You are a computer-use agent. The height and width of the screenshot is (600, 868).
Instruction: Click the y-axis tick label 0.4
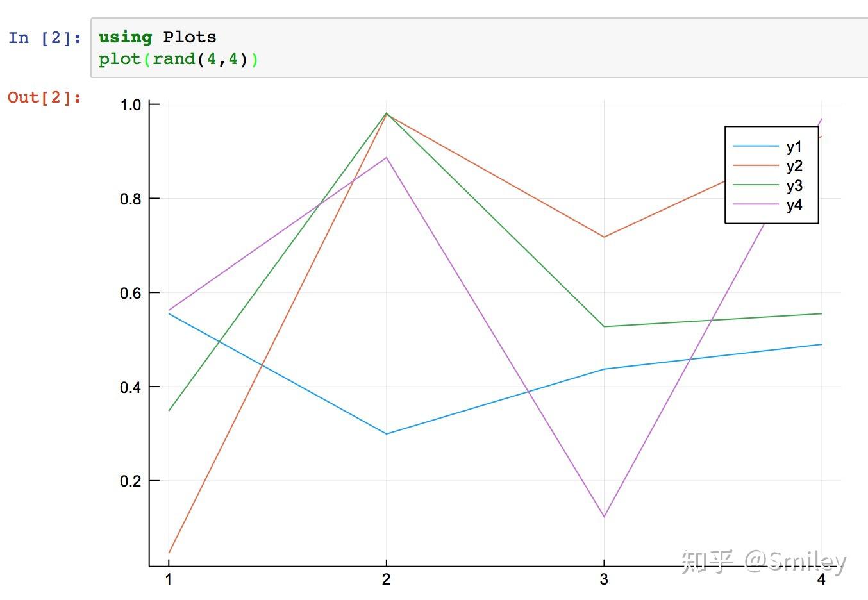[x=130, y=387]
